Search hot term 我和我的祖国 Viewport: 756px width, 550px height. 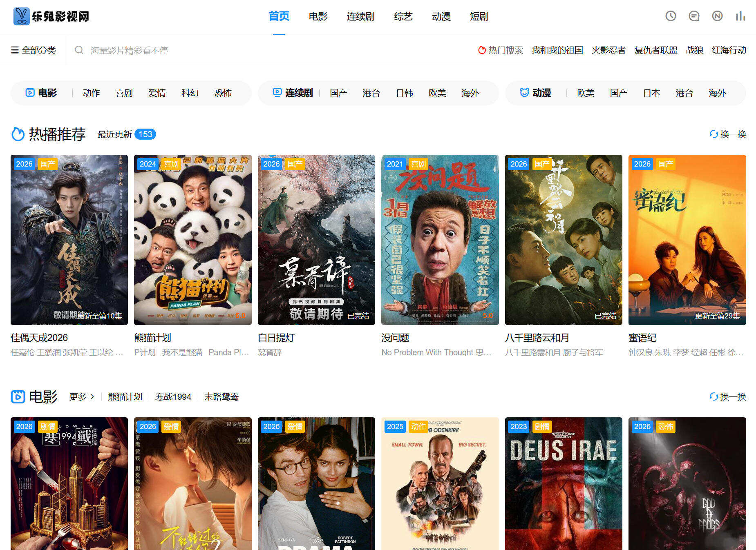click(x=557, y=50)
